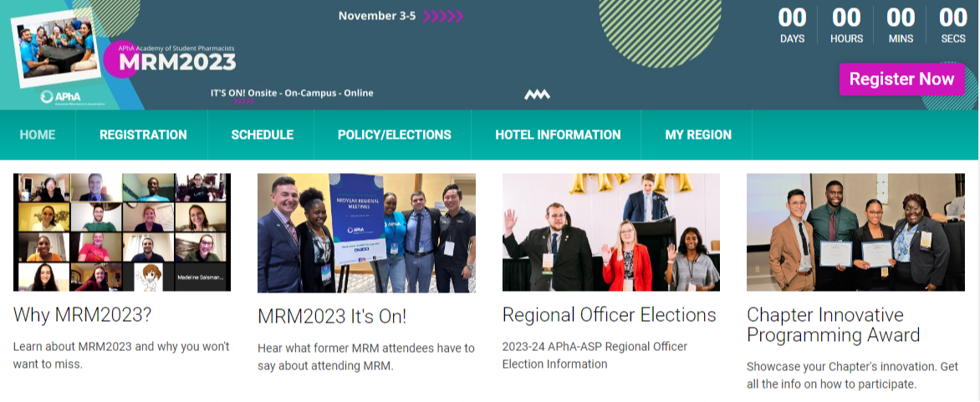Follow the "MRM2023 It's On!" link

point(332,317)
